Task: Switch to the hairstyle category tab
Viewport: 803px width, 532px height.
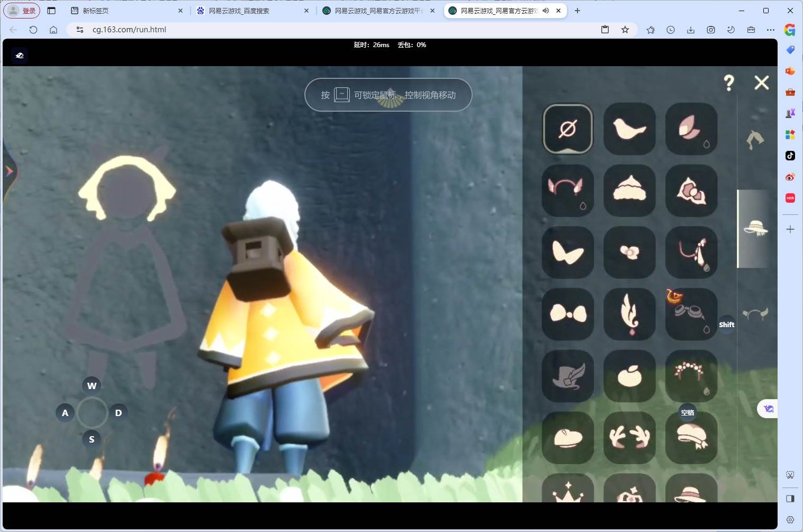Action: 755,140
